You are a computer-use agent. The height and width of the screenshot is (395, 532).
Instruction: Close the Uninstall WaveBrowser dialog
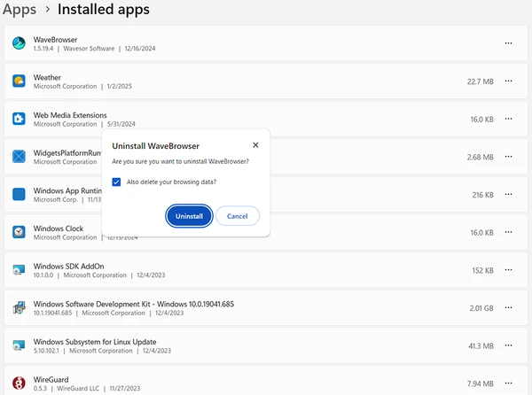pyautogui.click(x=255, y=144)
